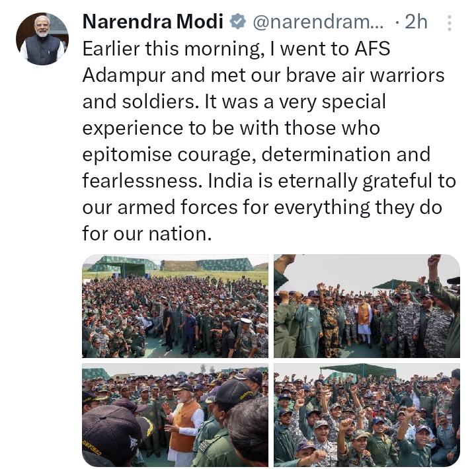
Task: Open the bottom-right cheering soldiers photo
Action: 367,415
